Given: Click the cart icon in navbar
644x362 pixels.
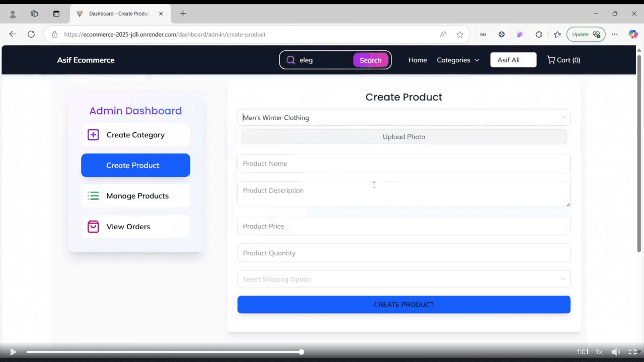Looking at the screenshot, I should (551, 60).
